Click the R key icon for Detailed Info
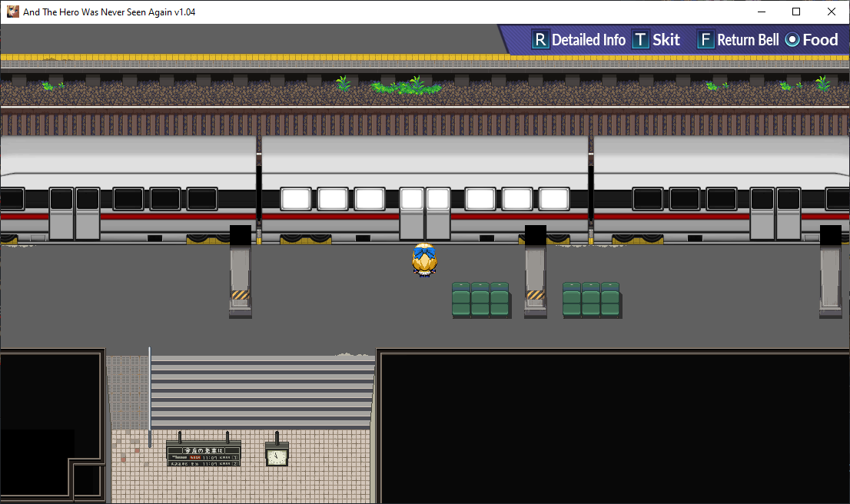 pyautogui.click(x=540, y=40)
